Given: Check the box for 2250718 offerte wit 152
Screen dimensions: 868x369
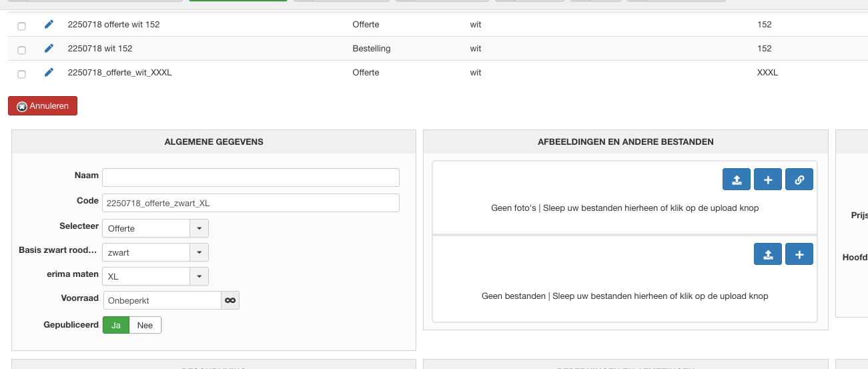Looking at the screenshot, I should pos(22,26).
